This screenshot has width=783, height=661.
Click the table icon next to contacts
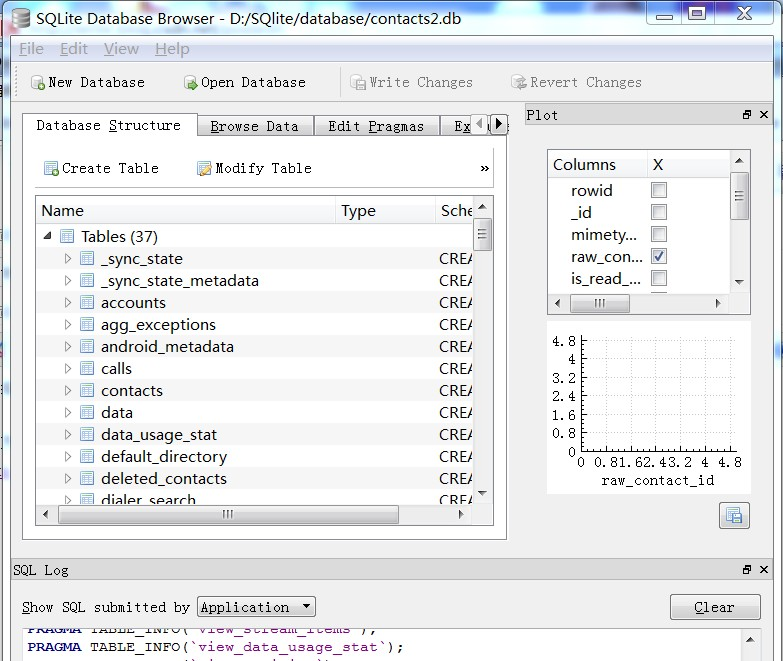pos(87,390)
